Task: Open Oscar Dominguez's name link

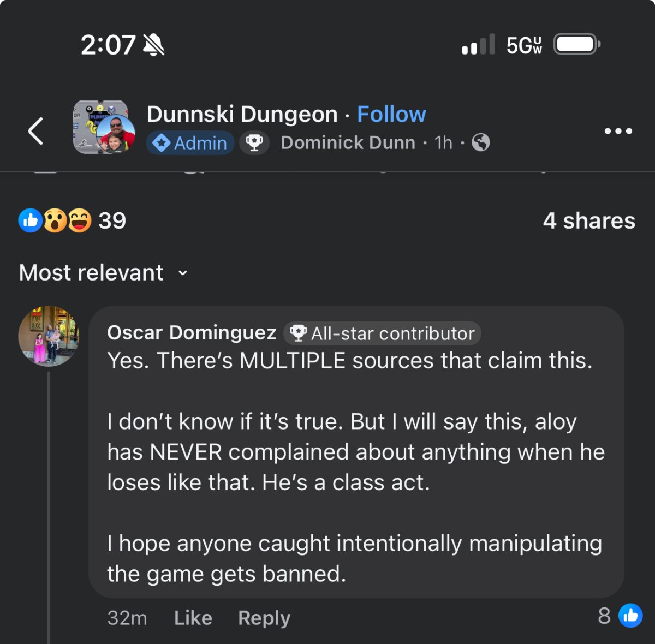Action: 192,332
